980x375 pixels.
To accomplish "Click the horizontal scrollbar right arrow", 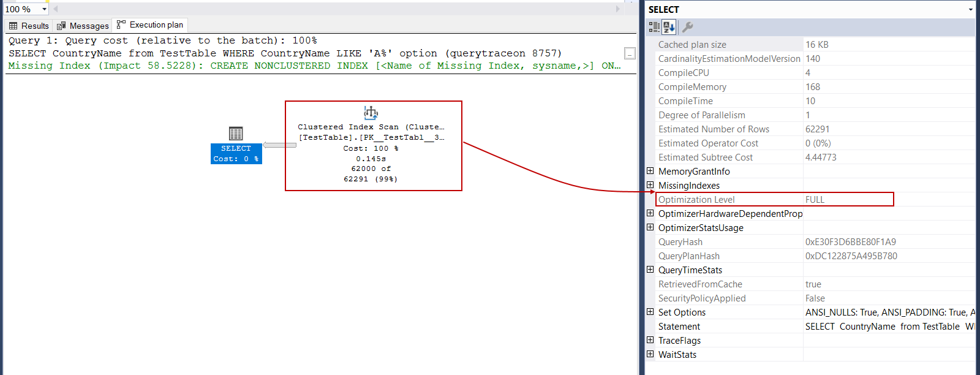I will tap(618, 9).
